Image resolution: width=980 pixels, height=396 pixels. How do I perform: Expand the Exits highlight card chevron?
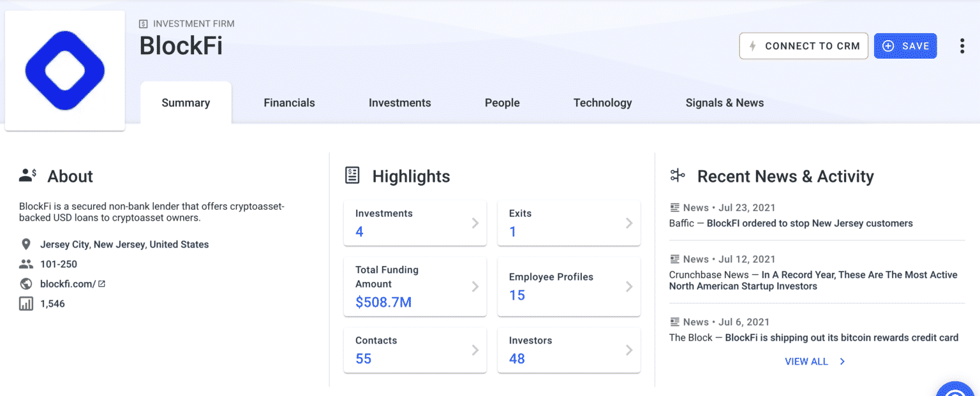click(x=628, y=223)
